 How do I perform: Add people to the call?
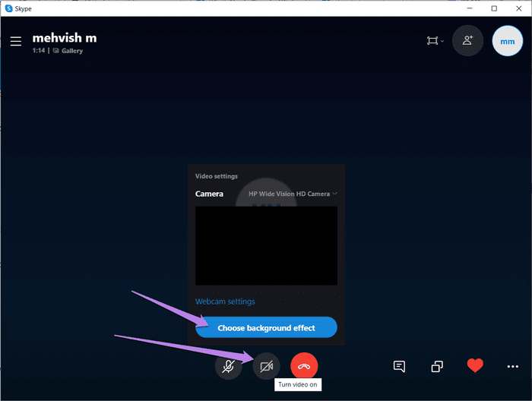coord(467,41)
